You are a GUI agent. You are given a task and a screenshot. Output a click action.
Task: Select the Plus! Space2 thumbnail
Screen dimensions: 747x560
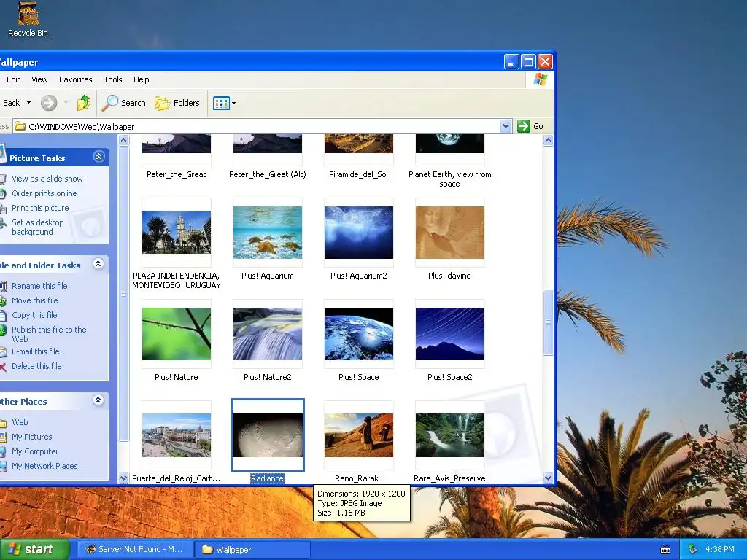point(449,334)
